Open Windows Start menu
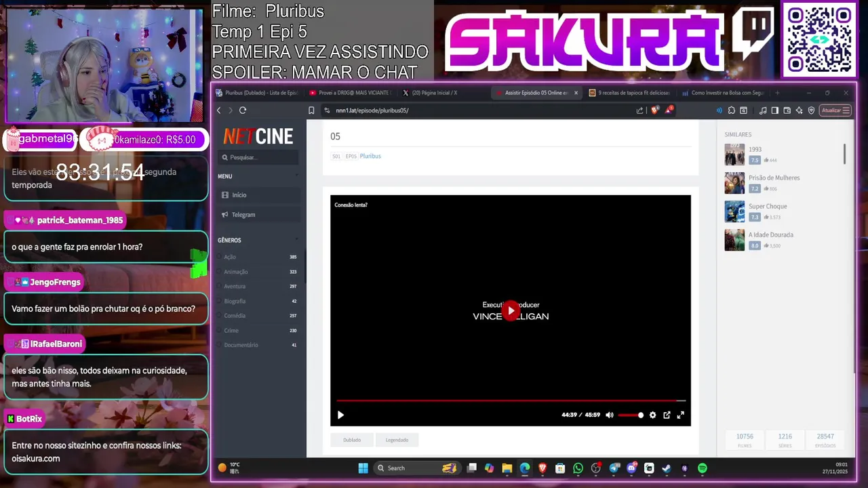The image size is (868, 488). click(363, 468)
